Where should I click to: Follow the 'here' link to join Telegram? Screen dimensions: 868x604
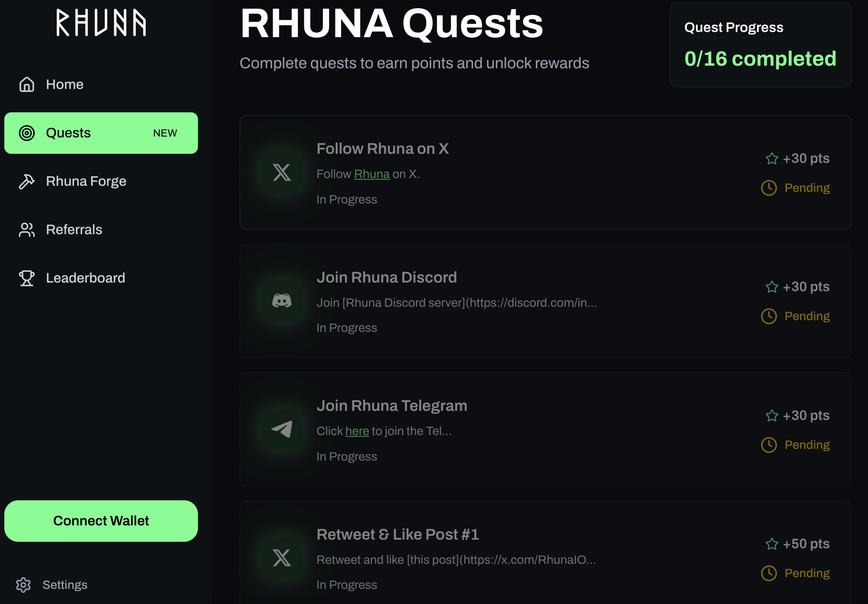pyautogui.click(x=357, y=431)
